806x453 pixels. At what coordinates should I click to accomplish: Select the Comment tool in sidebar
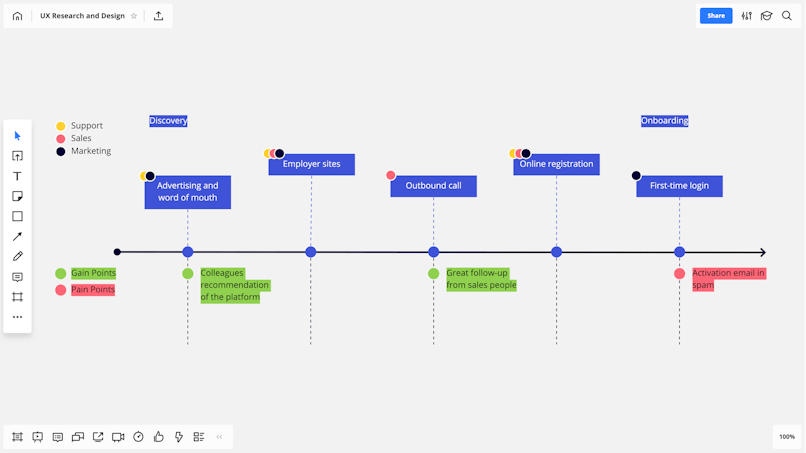click(17, 277)
